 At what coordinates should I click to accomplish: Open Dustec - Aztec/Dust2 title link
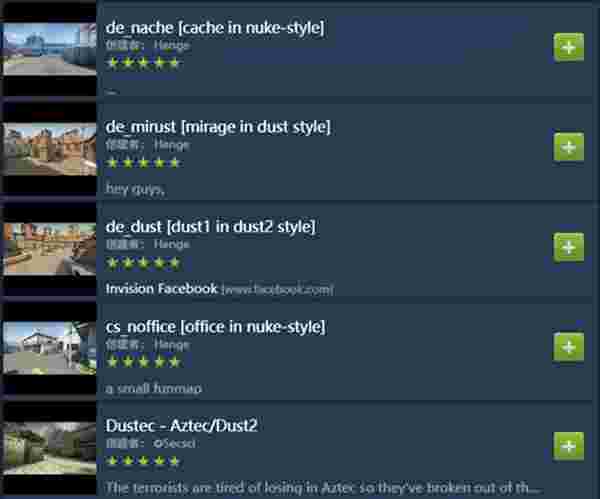point(181,426)
